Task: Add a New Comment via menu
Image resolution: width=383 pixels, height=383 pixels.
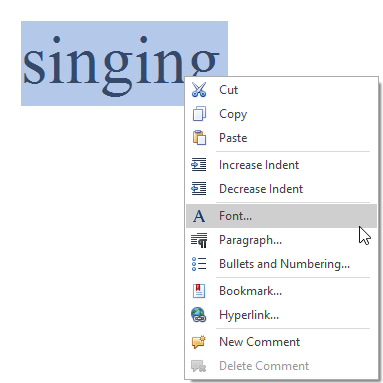Action: pos(282,342)
